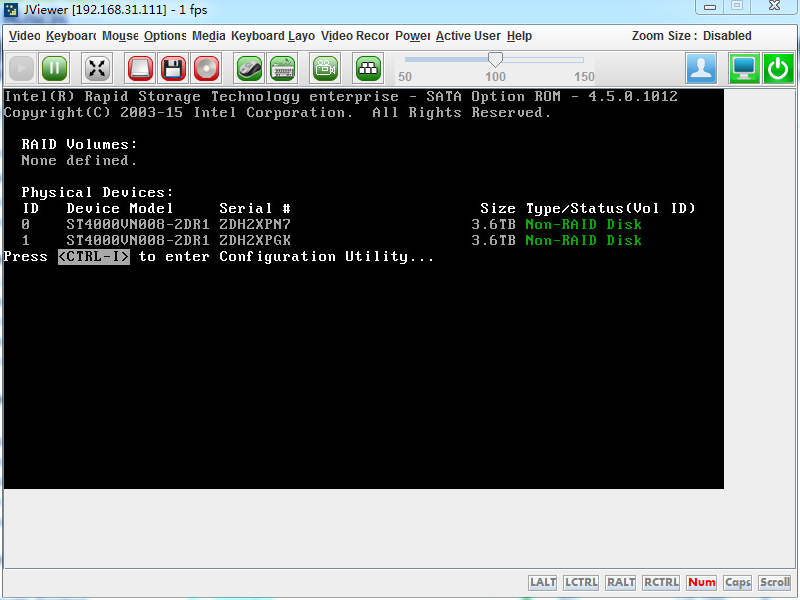
Task: Open the Keyboard menu
Action: [71, 36]
